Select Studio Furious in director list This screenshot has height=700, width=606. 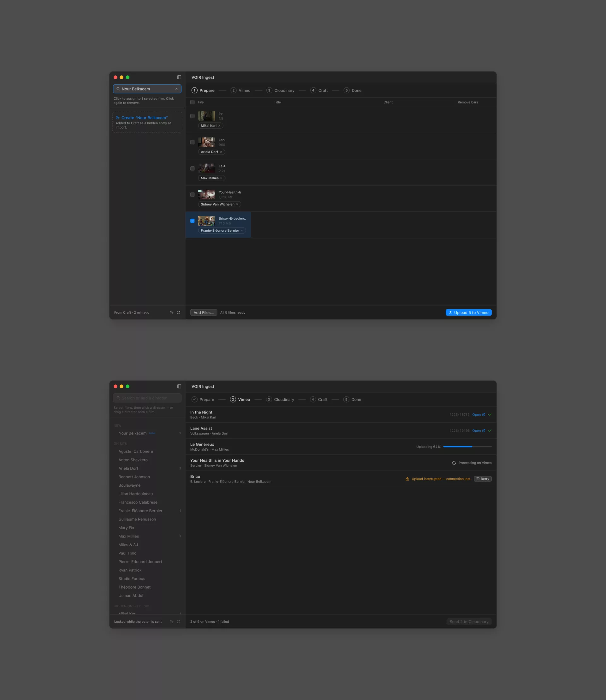coord(147,578)
